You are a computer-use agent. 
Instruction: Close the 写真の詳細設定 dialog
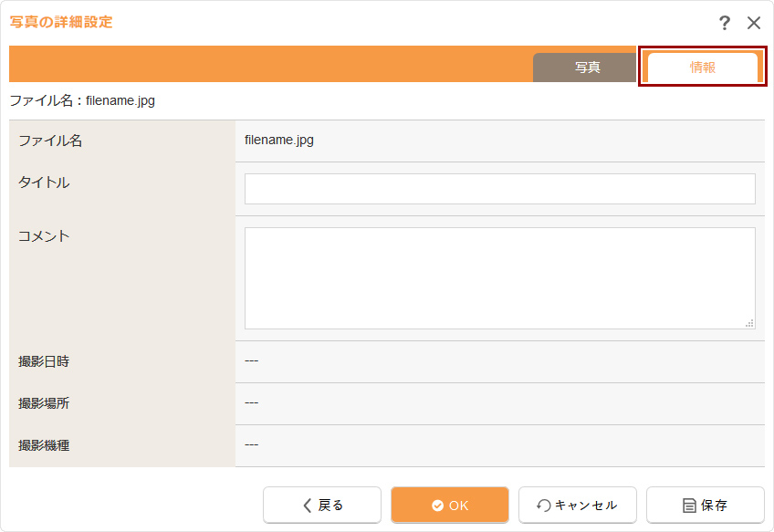click(754, 23)
